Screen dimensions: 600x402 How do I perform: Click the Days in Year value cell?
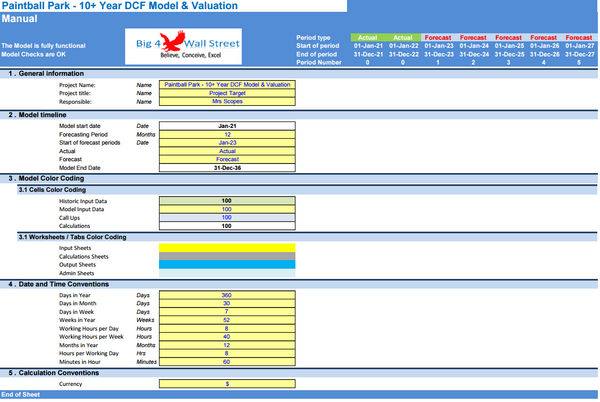tap(226, 295)
